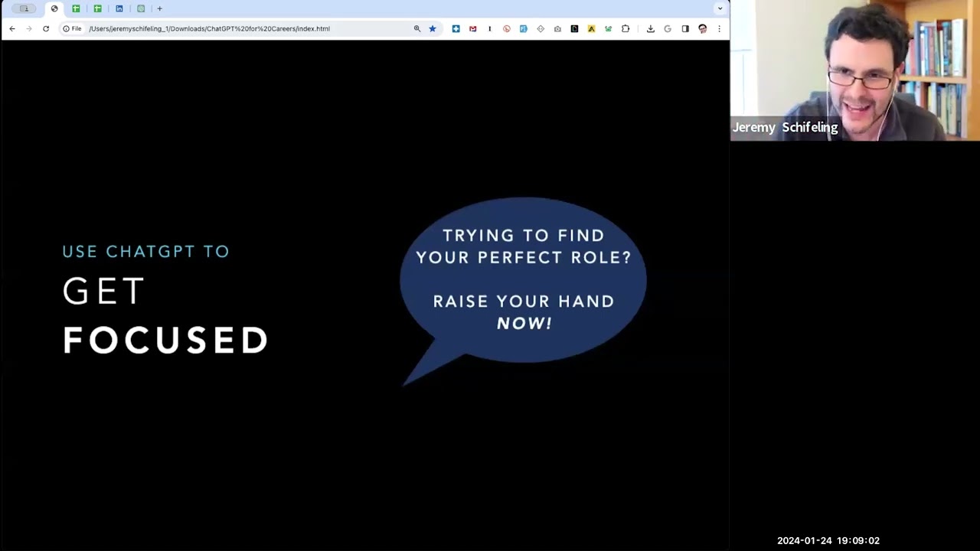Open the Gmail envelope extension
Screen dimensions: 980x551
click(472, 28)
